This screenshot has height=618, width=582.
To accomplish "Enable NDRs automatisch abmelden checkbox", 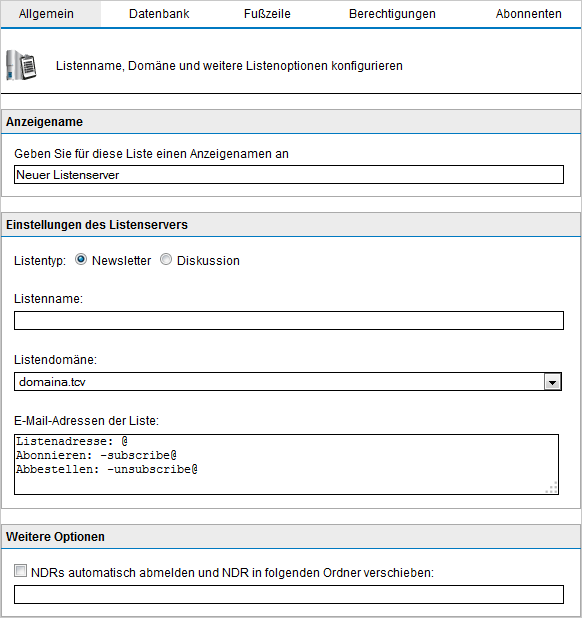I will pos(20,571).
